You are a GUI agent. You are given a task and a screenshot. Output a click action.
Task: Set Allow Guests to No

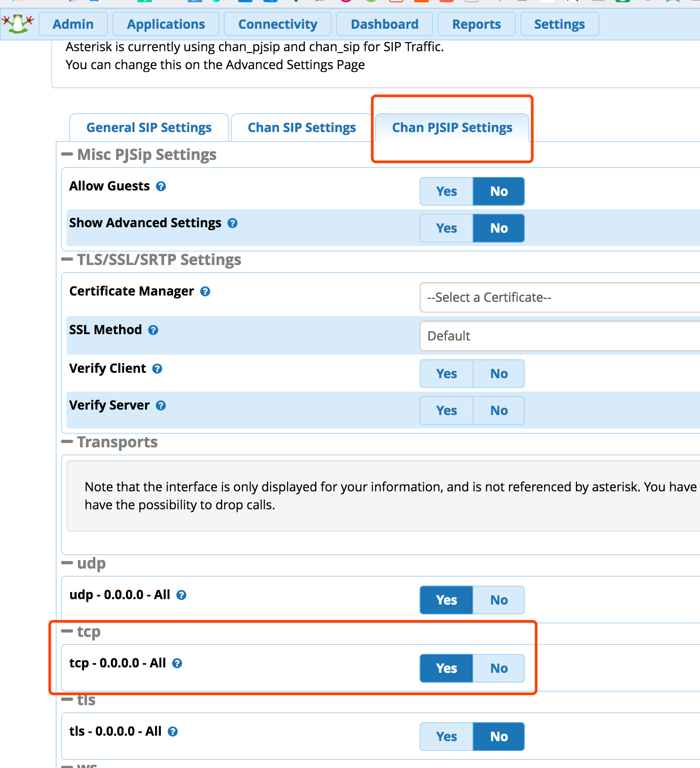point(499,191)
